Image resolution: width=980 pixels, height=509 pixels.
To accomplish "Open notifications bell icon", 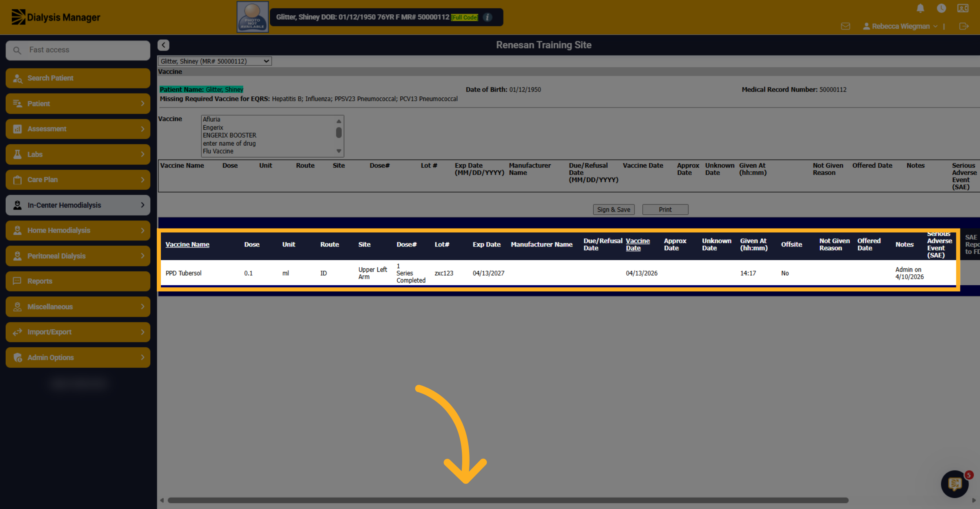I will pos(920,8).
